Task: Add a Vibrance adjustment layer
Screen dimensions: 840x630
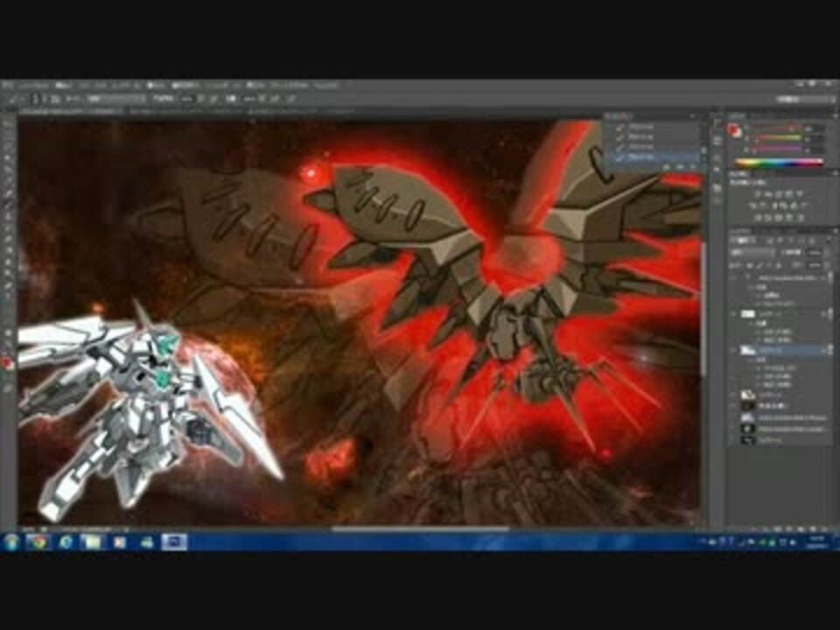Action: click(x=800, y=194)
